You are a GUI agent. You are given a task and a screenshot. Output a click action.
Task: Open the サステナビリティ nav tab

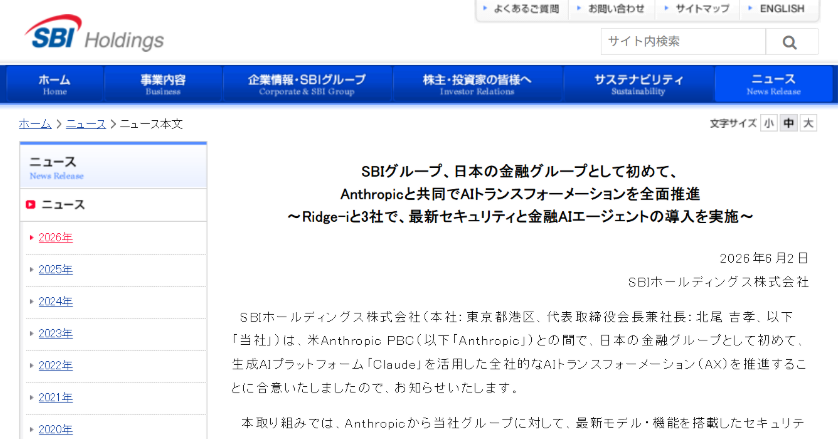(x=639, y=84)
